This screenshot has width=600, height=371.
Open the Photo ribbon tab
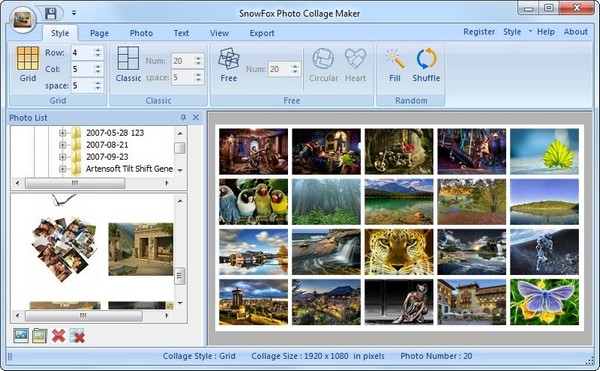(x=141, y=33)
